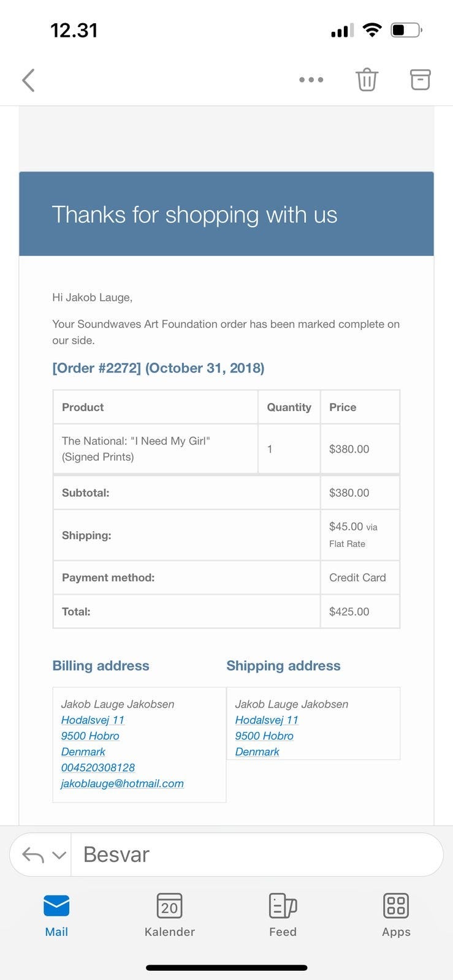Open the Feed tab
453x980 pixels.
(x=283, y=915)
